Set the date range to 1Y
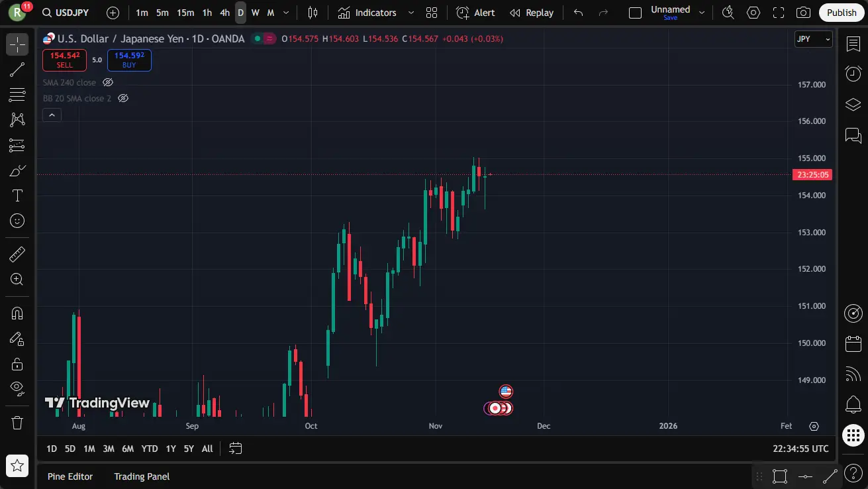Viewport: 868px width, 489px height. point(171,449)
